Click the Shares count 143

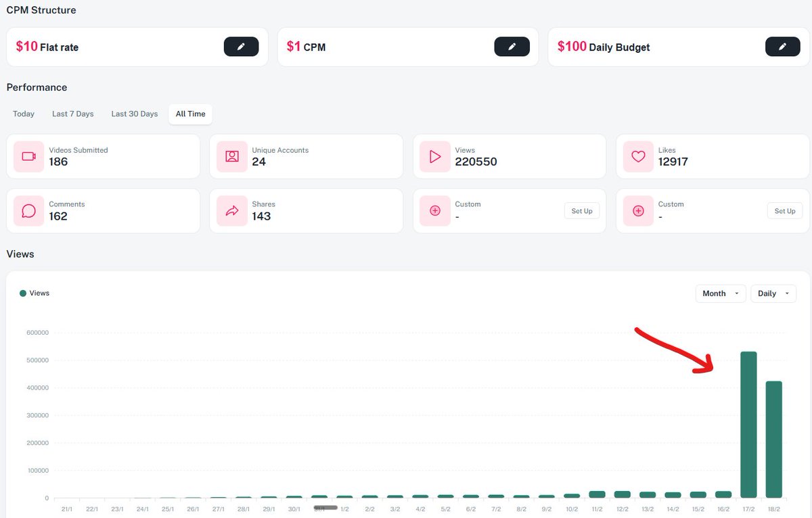point(261,216)
